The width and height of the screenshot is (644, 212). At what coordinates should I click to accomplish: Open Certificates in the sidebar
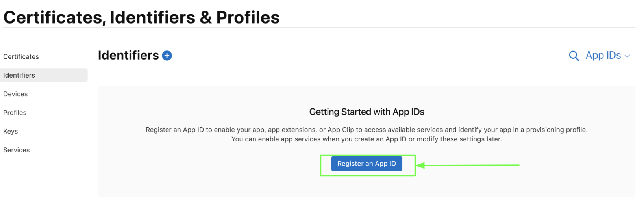pyautogui.click(x=21, y=57)
